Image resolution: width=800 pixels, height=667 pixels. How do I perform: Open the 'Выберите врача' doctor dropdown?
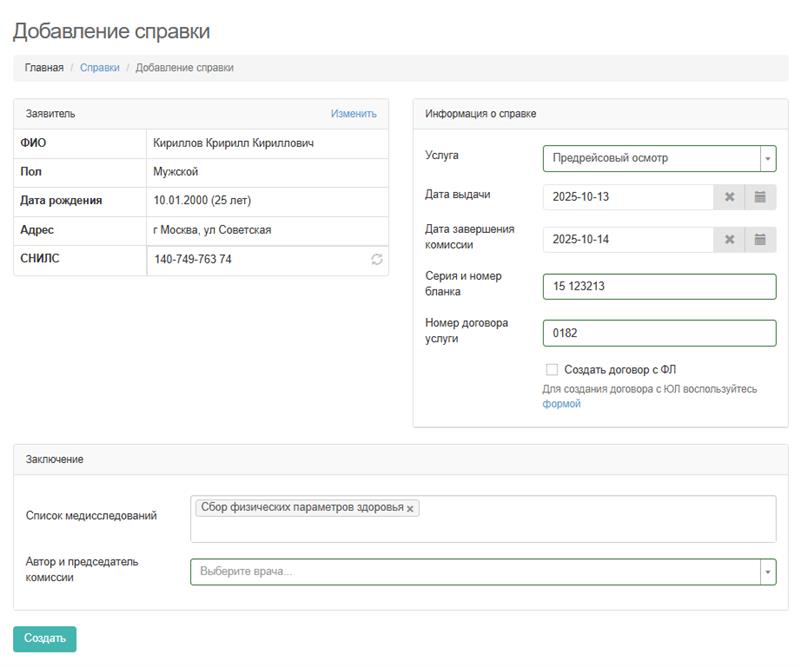click(482, 572)
